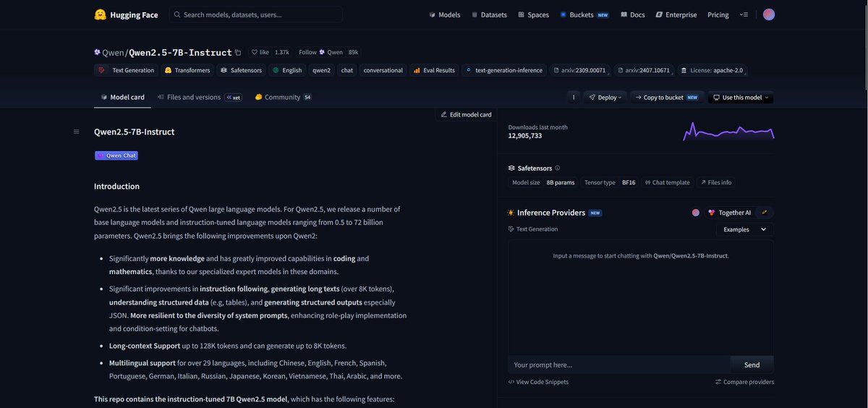Click the icon right of Together AI
This screenshot has height=408, width=868.
click(x=766, y=213)
